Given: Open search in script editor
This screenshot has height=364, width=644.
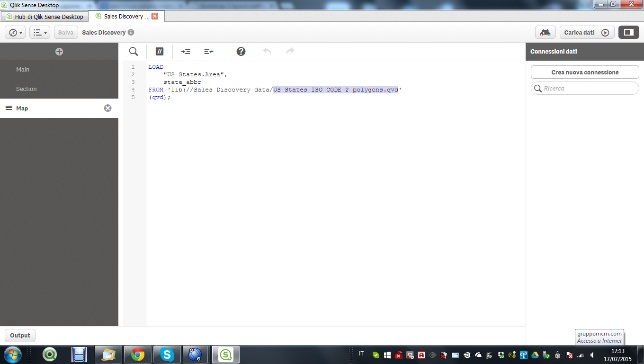Looking at the screenshot, I should pyautogui.click(x=134, y=51).
